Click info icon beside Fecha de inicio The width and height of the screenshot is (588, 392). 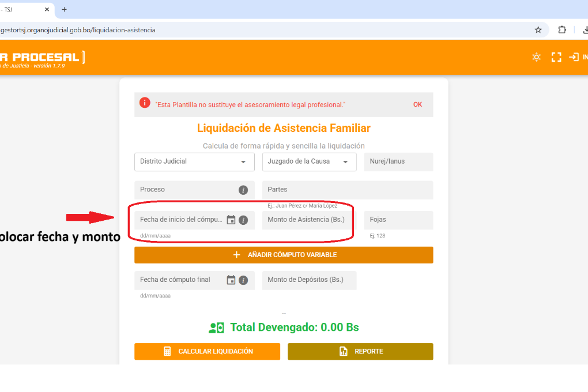[x=243, y=220]
